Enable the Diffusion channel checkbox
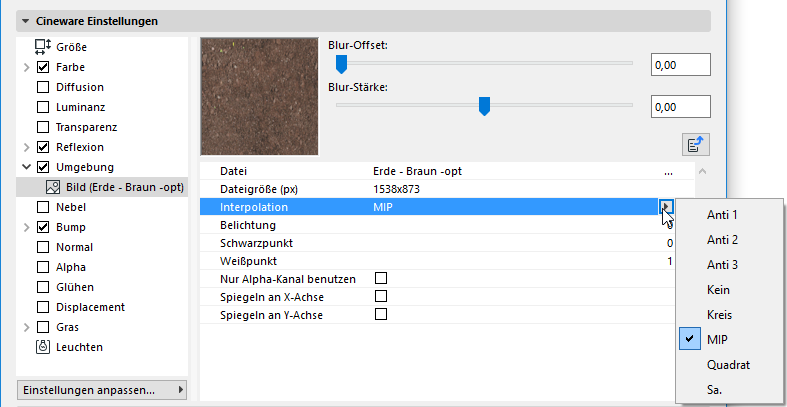This screenshot has height=407, width=787. click(x=43, y=87)
